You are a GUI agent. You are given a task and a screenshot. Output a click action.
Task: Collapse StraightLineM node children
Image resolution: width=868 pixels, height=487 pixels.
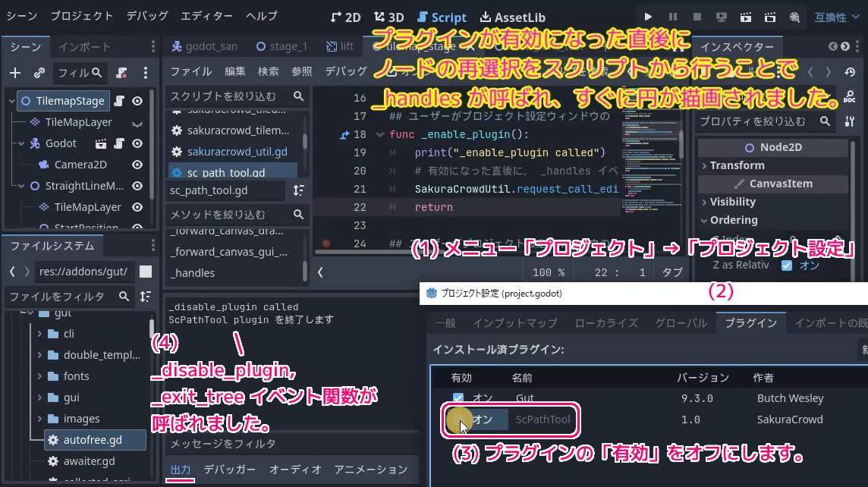pos(21,186)
